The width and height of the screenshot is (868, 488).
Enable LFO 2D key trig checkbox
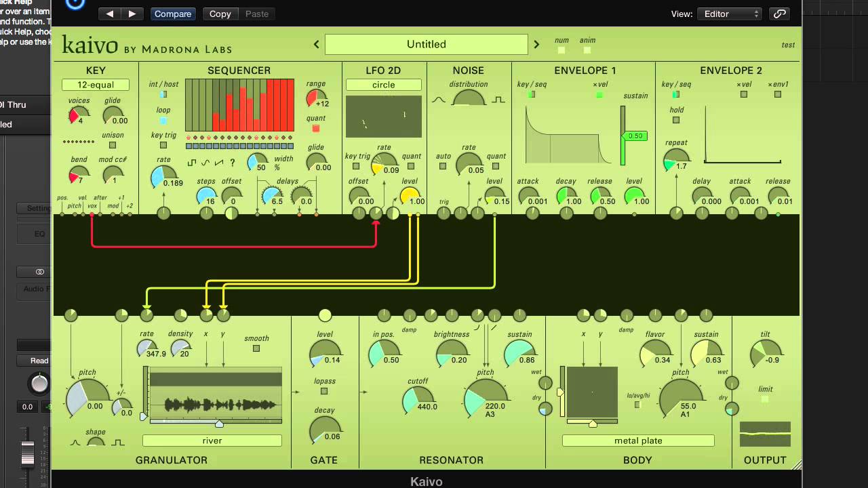tap(356, 166)
